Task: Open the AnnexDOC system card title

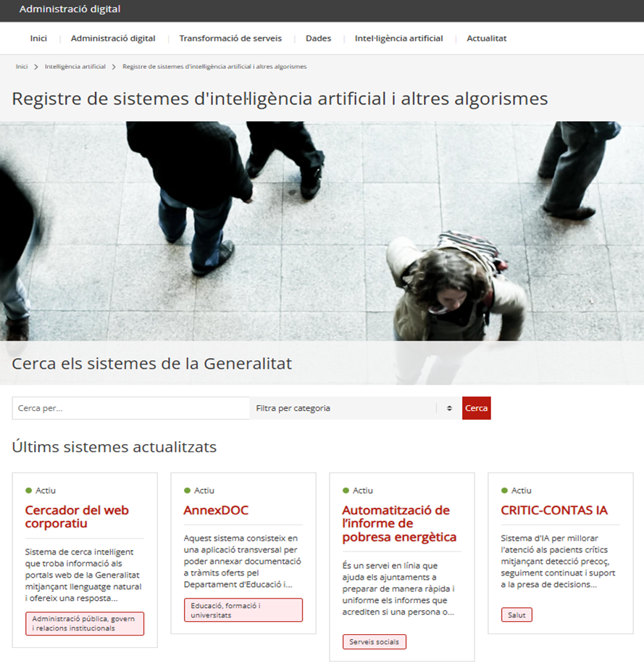Action: coord(216,510)
